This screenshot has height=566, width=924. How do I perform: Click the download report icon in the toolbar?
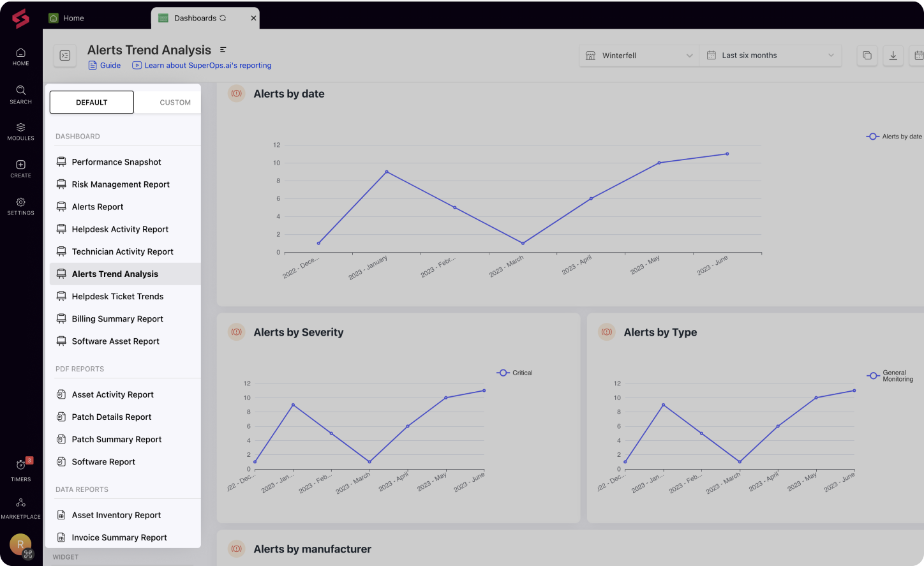(x=892, y=56)
